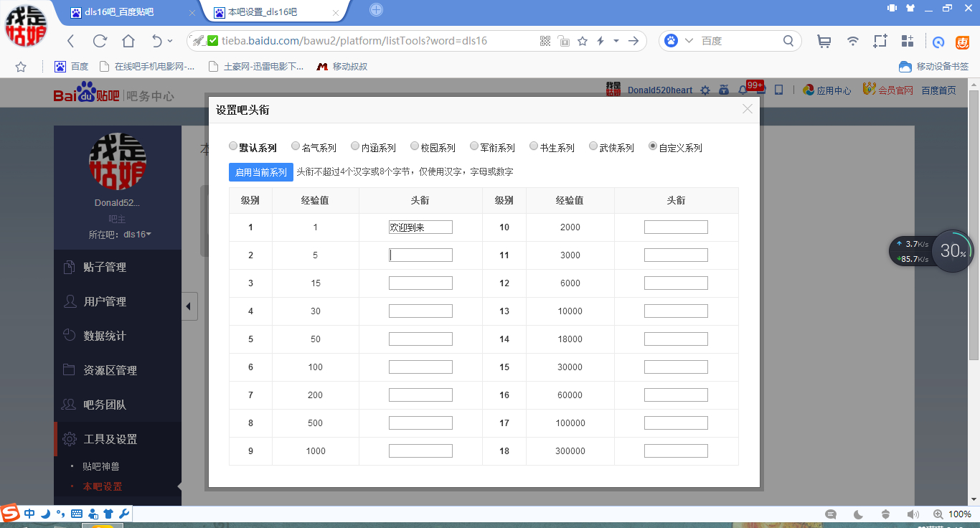Open a new browser tab
The height and width of the screenshot is (528, 980).
click(376, 9)
